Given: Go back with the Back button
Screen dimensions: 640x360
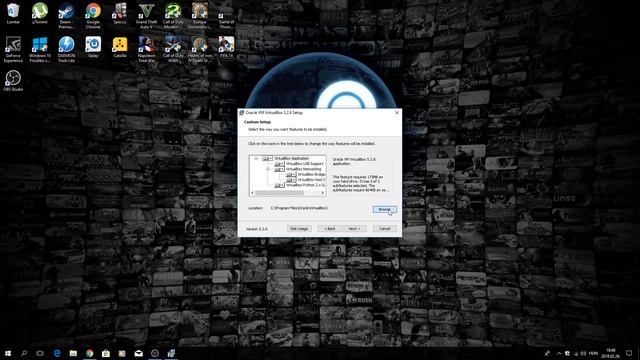Looking at the screenshot, I should [x=330, y=229].
